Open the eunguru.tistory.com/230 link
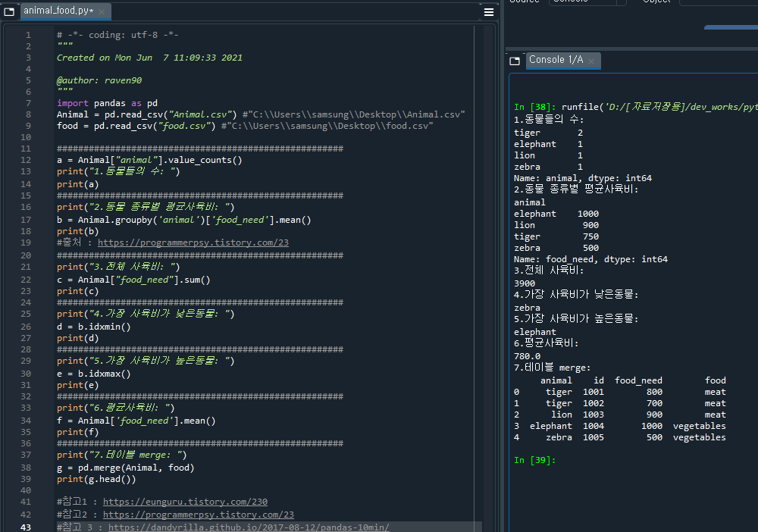Image resolution: width=758 pixels, height=532 pixels. click(x=185, y=502)
